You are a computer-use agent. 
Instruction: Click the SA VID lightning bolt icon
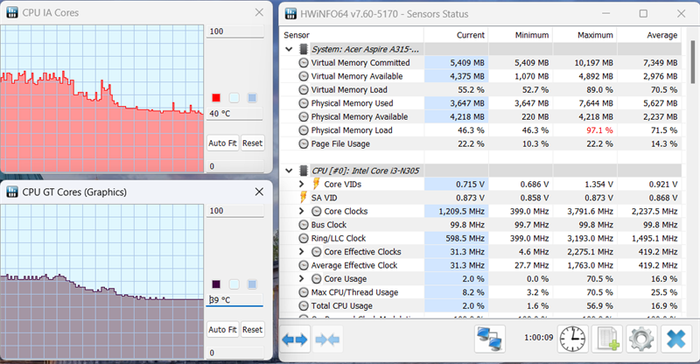[304, 197]
